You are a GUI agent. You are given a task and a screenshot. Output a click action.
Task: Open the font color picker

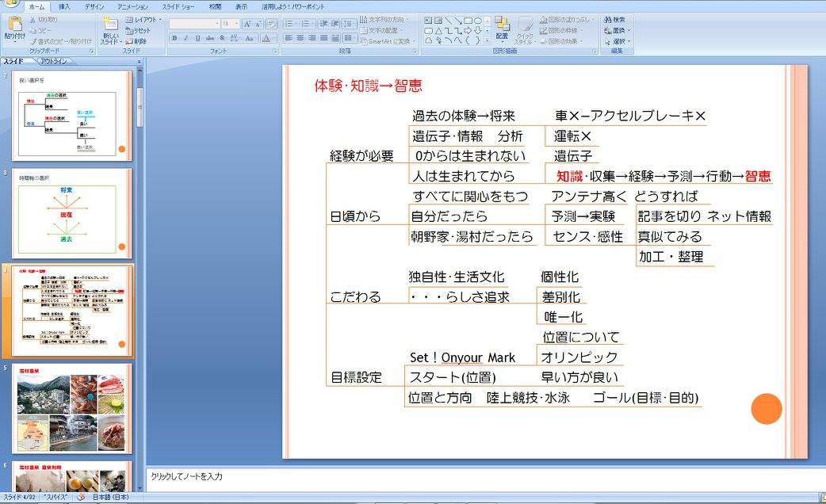[x=267, y=39]
